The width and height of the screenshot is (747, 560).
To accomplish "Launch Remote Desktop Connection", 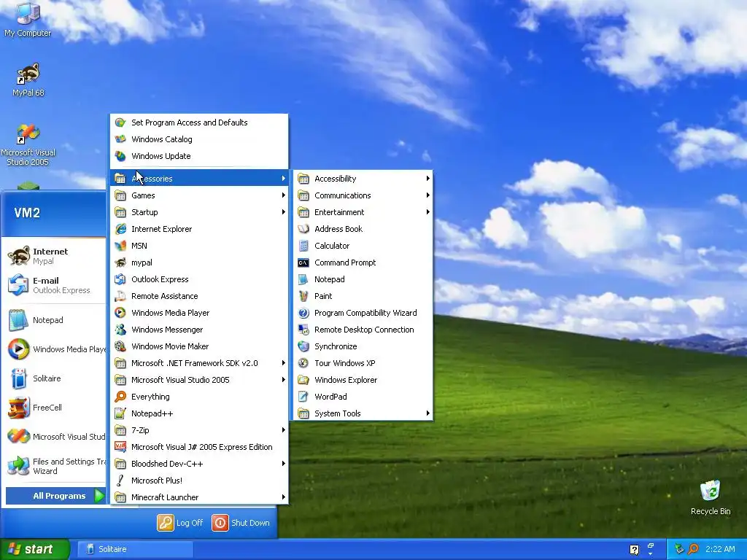I will point(363,330).
